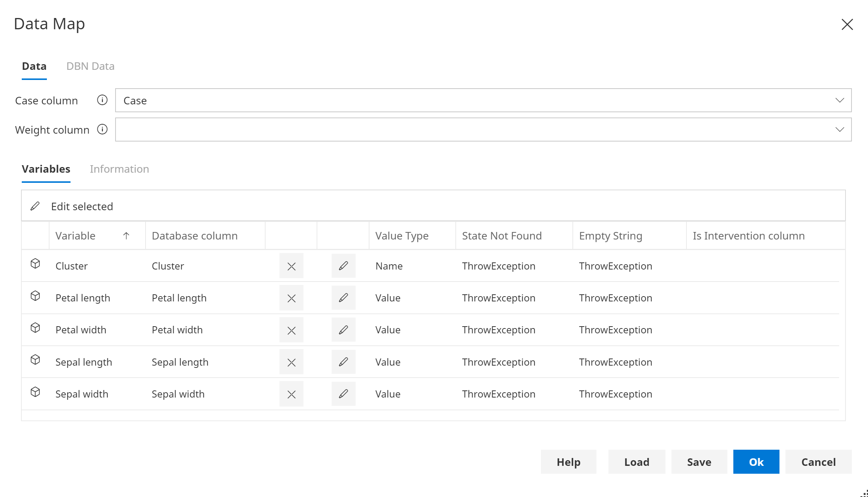Click the Petal width variable node icon

point(35,329)
